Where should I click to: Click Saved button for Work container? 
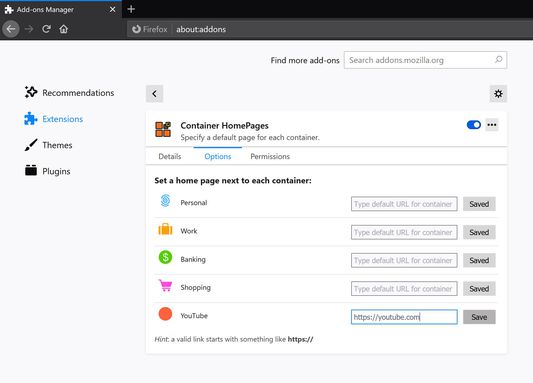(x=479, y=232)
